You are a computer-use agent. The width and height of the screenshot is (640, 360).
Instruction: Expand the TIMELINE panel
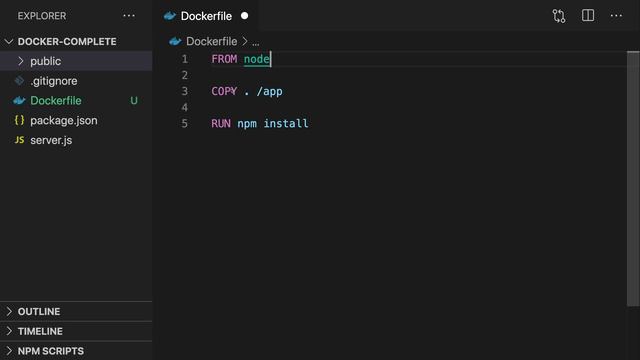point(9,331)
